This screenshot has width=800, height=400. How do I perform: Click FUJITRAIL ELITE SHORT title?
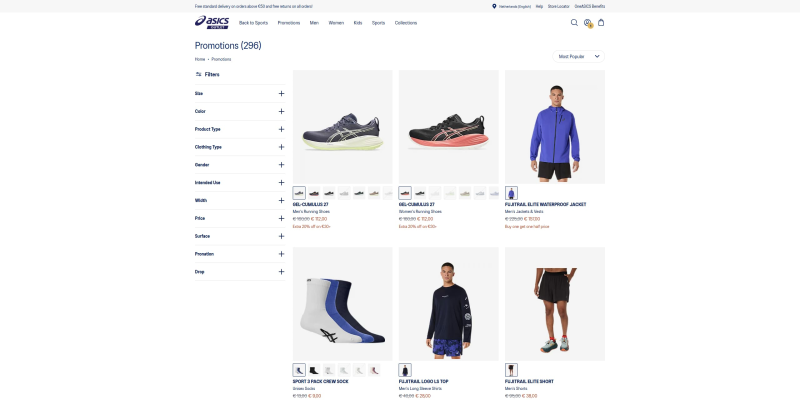[x=530, y=382]
